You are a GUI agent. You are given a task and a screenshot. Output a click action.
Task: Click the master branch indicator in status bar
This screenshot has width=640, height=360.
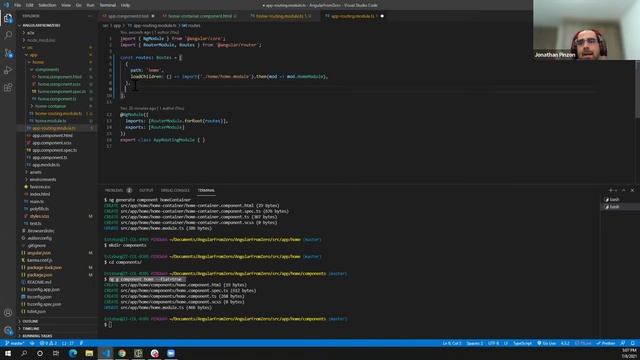click(x=14, y=343)
